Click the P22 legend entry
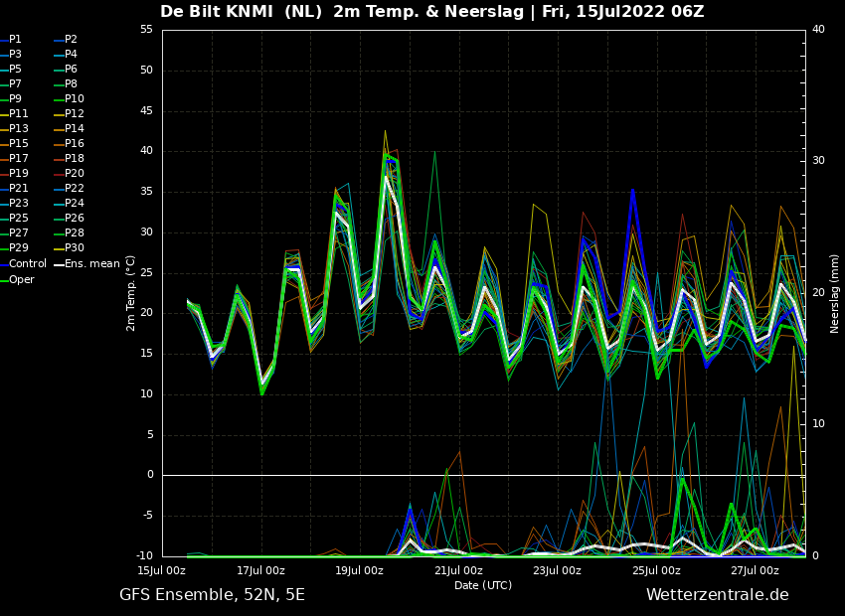The width and height of the screenshot is (845, 616). [69, 189]
